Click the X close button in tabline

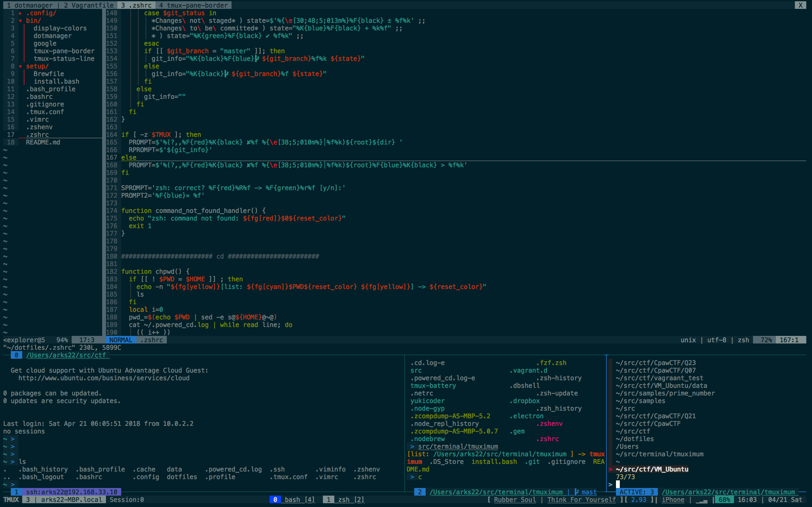tap(800, 5)
